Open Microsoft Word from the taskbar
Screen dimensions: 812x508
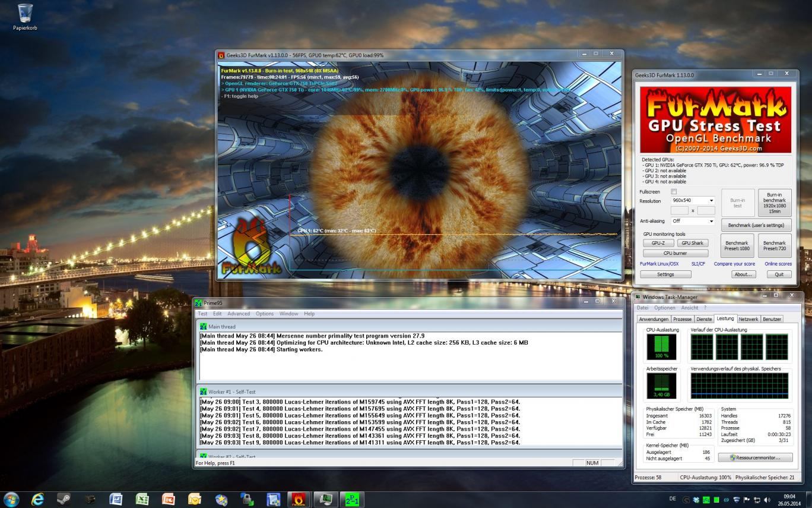(116, 500)
